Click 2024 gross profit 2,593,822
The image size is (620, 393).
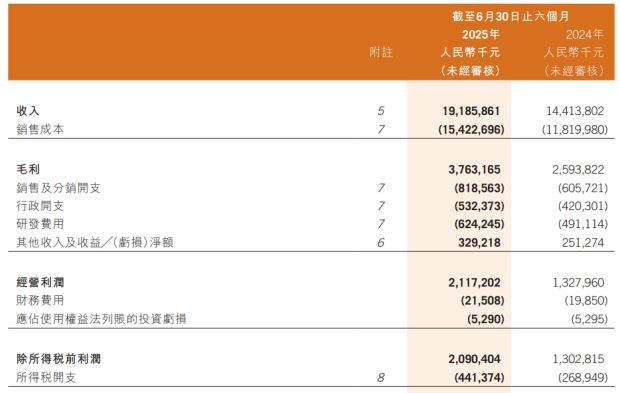[x=578, y=170]
